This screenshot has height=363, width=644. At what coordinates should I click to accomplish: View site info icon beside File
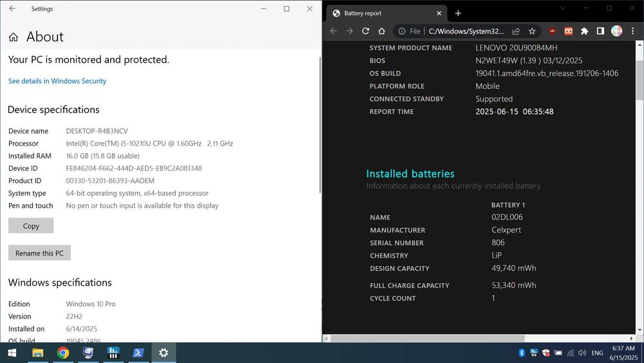tap(402, 31)
